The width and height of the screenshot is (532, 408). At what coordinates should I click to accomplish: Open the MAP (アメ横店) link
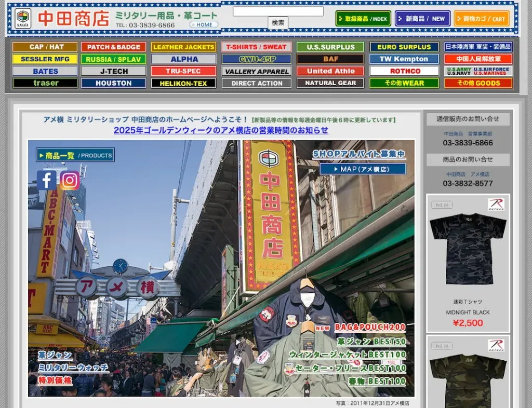click(x=363, y=169)
